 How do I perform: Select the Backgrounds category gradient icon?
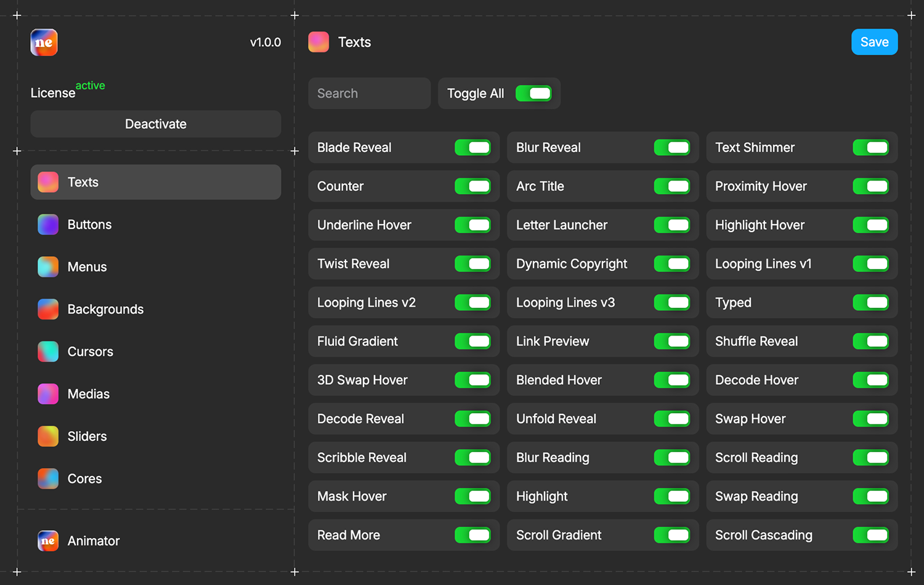tap(48, 310)
